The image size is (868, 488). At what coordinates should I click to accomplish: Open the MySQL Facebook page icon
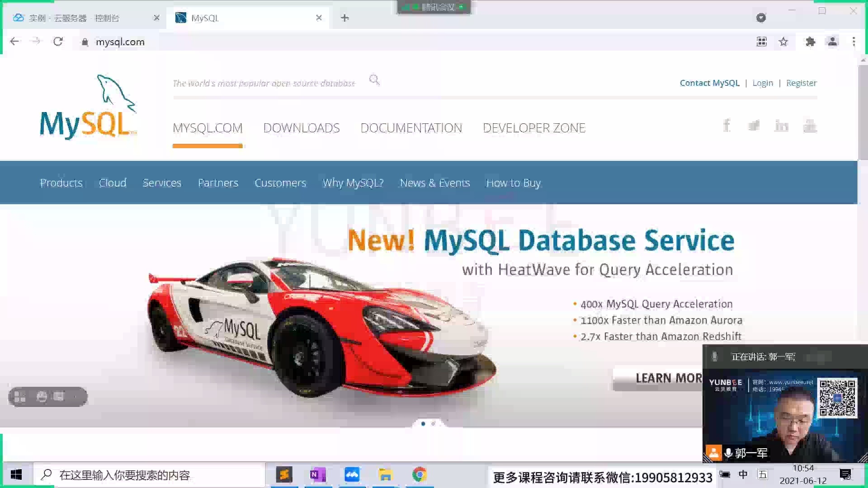click(726, 126)
